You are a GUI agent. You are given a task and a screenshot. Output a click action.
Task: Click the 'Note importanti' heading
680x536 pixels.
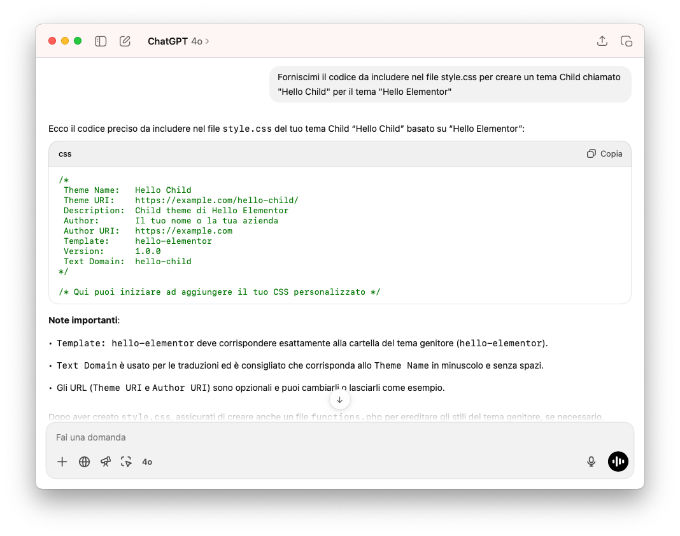tap(84, 320)
